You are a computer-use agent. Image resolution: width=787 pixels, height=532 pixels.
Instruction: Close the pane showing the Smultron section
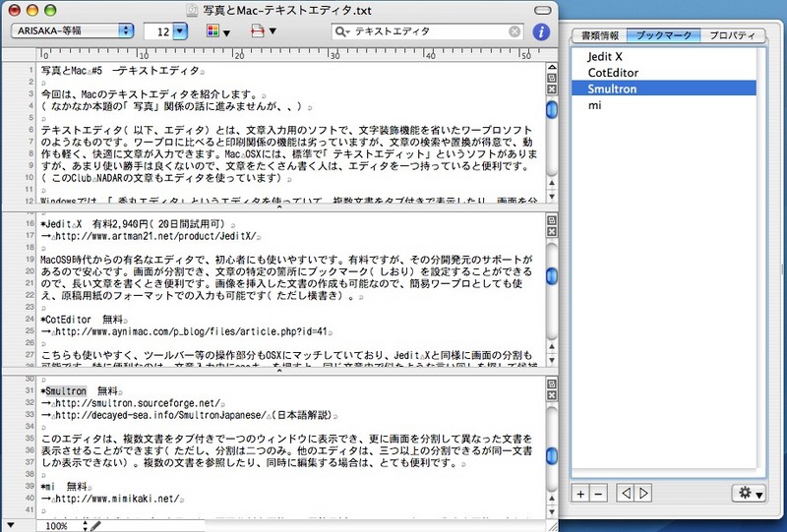click(552, 395)
